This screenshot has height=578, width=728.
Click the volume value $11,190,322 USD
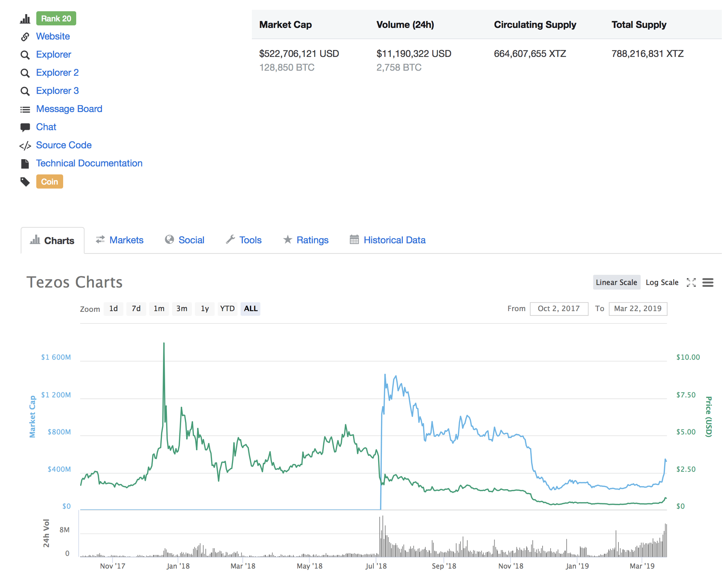[414, 54]
